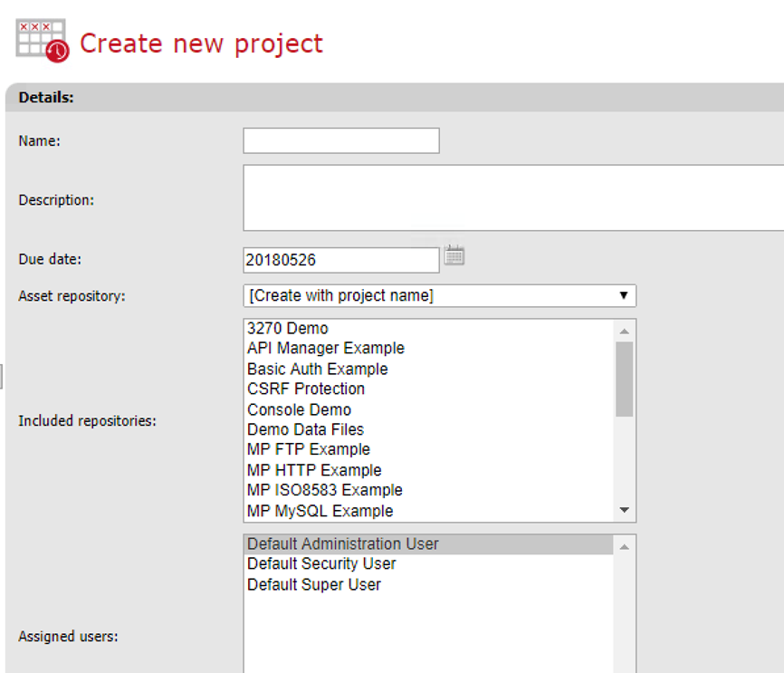Screen dimensions: 784x673
Task: Assign Default Super User to project
Action: pyautogui.click(x=314, y=584)
